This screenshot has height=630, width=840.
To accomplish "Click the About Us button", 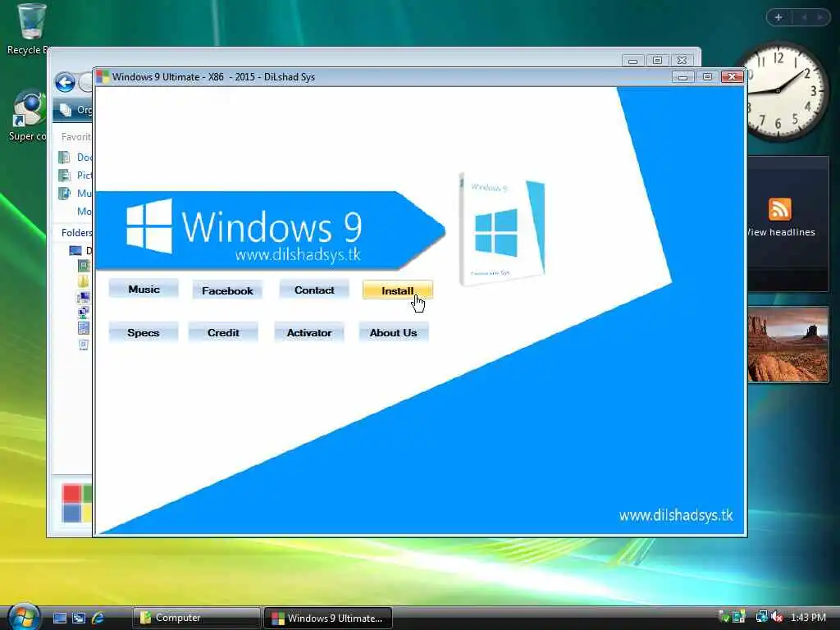I will [393, 332].
